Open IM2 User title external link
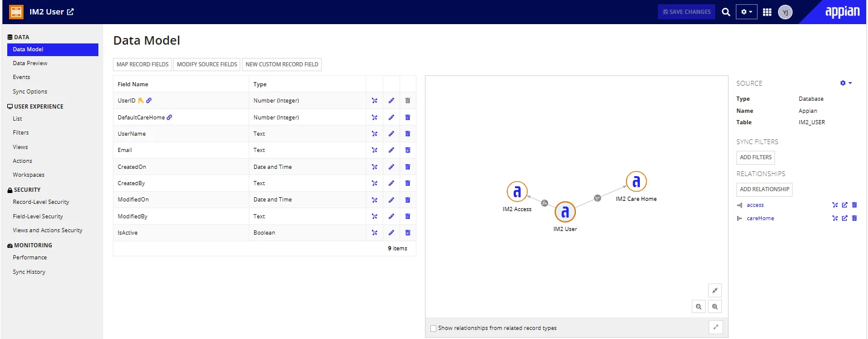The image size is (868, 339). click(x=70, y=12)
